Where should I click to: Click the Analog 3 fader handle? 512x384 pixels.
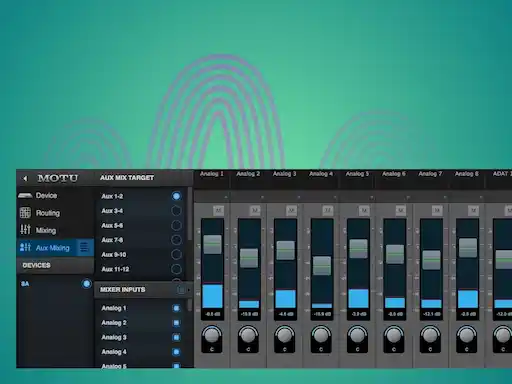pos(285,250)
